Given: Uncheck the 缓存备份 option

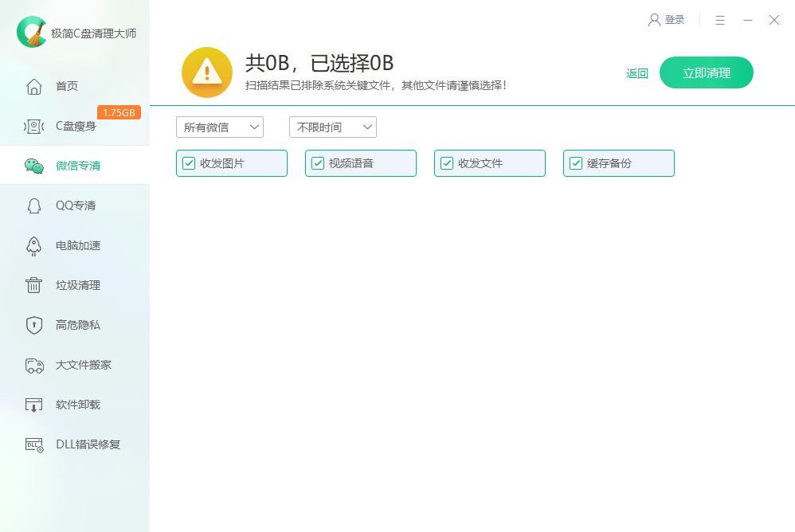Looking at the screenshot, I should coord(575,163).
